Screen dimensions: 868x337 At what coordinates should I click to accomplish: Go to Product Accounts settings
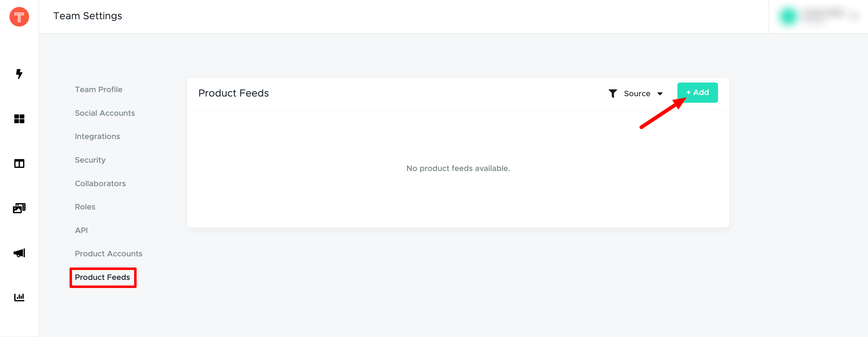(109, 254)
